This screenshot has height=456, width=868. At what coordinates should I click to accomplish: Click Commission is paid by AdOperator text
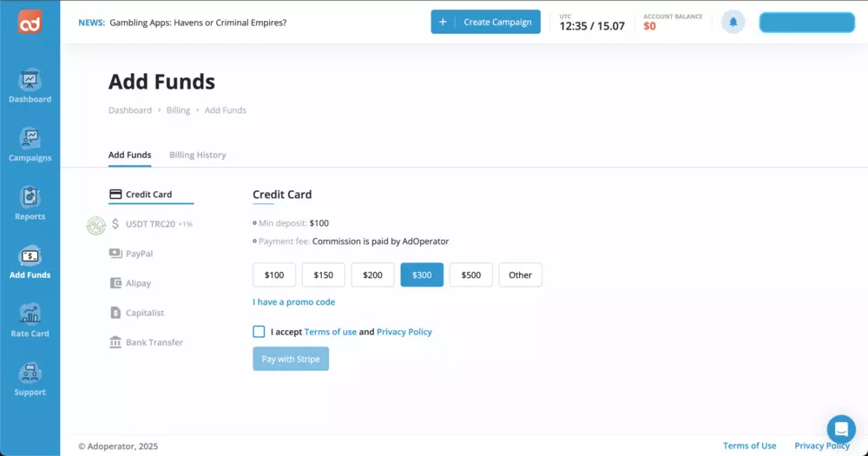pyautogui.click(x=380, y=241)
